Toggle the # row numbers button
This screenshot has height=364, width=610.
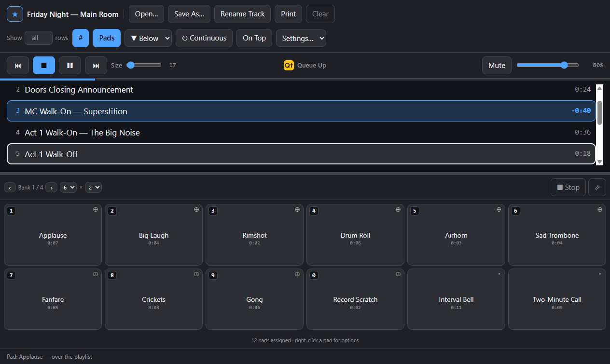coord(81,38)
